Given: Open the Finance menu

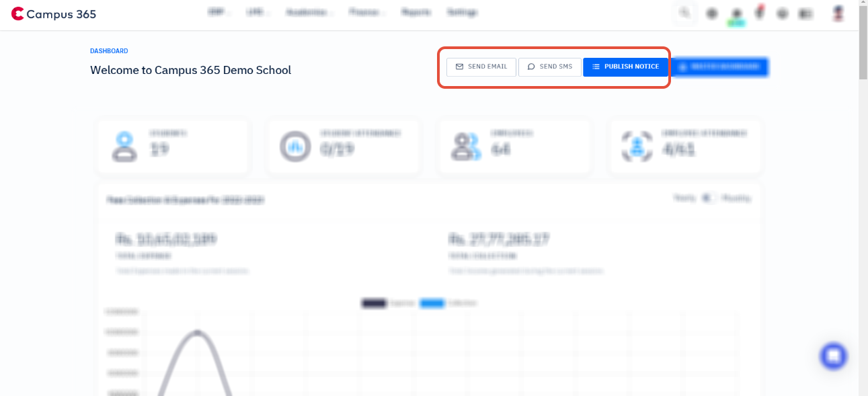Looking at the screenshot, I should point(367,13).
